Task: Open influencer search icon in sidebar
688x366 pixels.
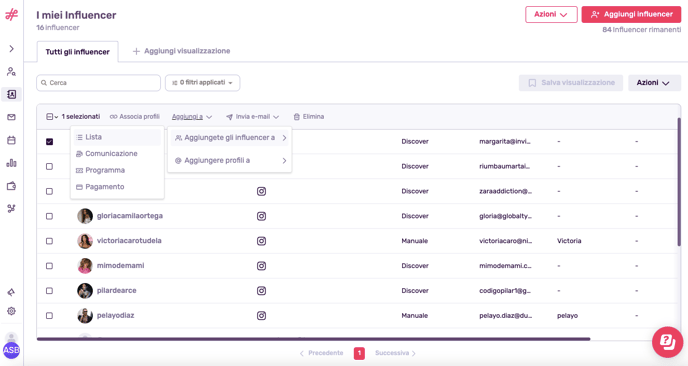Action: pyautogui.click(x=11, y=72)
